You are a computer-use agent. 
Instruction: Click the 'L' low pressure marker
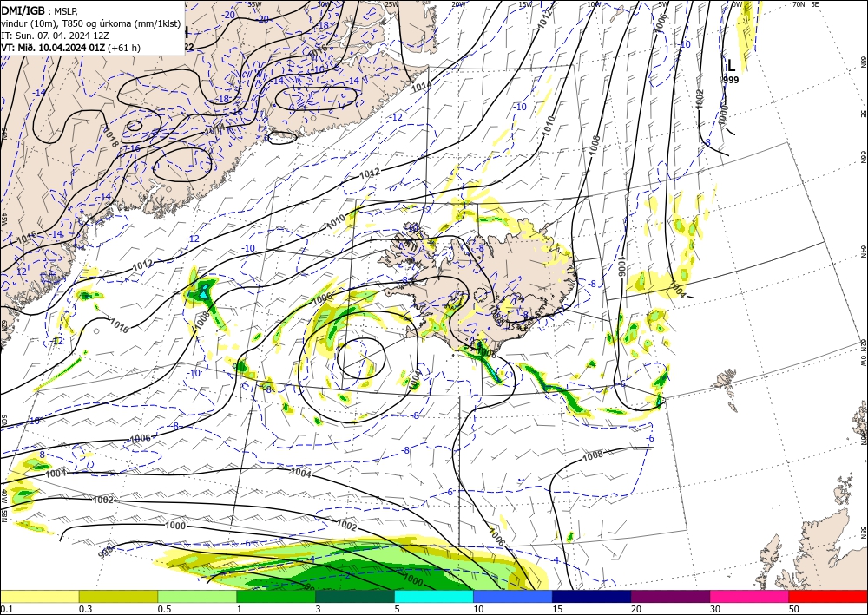[731, 66]
